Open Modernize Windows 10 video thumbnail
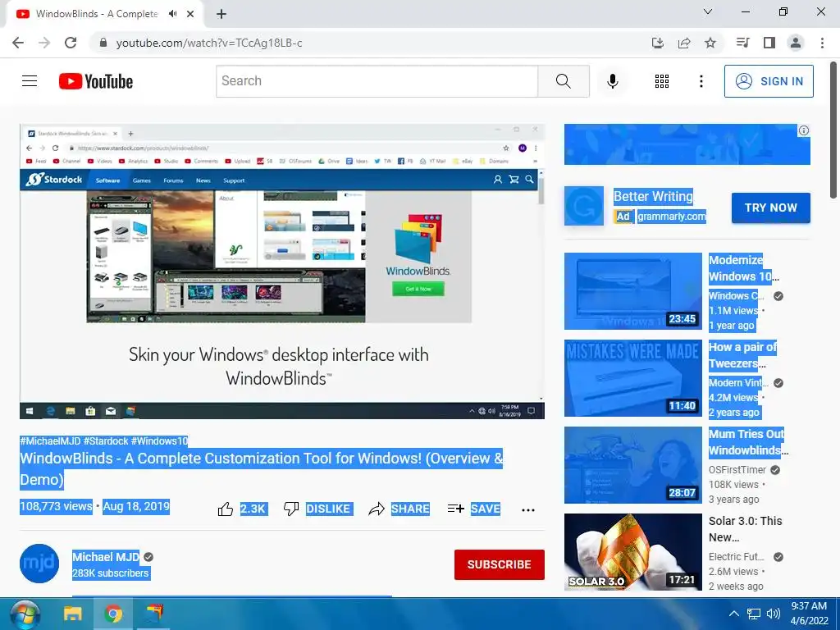840x630 pixels. pyautogui.click(x=632, y=291)
